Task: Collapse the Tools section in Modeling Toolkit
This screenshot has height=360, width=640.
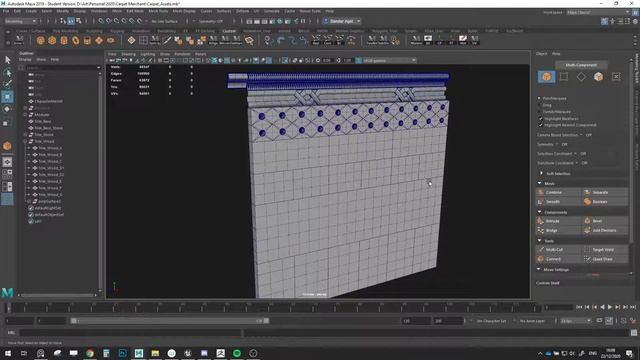Action: (x=540, y=241)
